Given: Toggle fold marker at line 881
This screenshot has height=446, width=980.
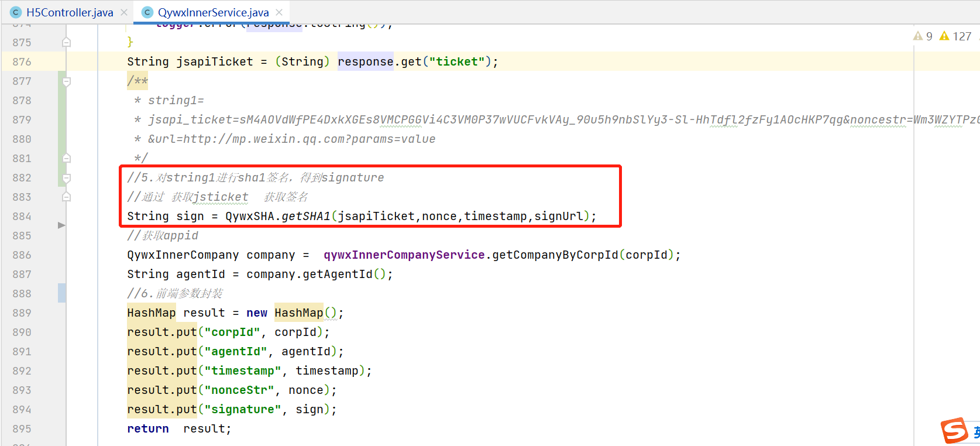Looking at the screenshot, I should coord(67,158).
